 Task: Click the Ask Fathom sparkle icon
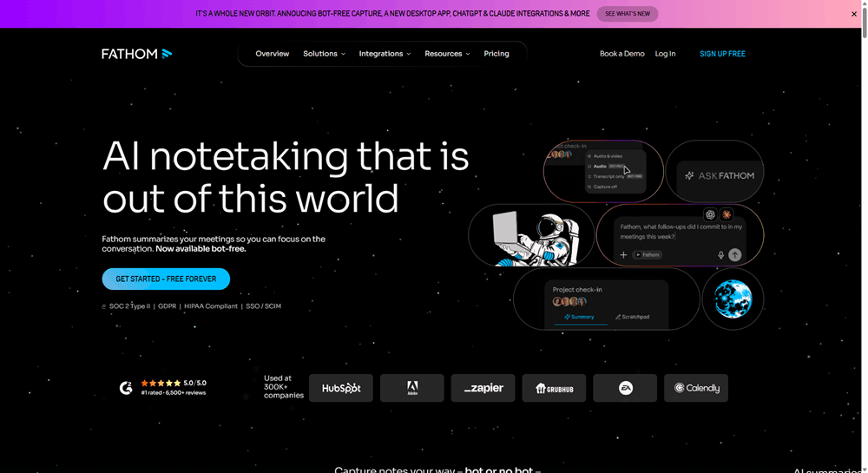coord(689,176)
